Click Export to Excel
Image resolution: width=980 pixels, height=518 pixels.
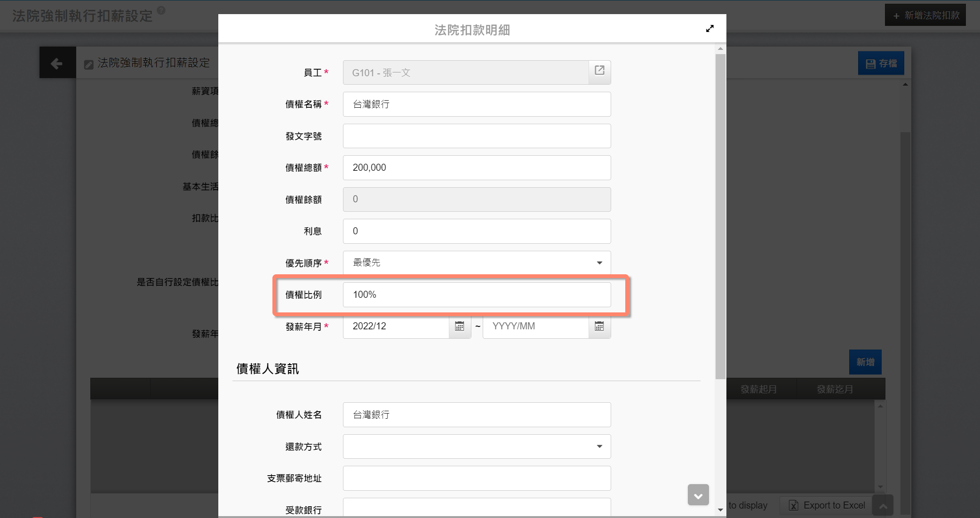point(827,505)
